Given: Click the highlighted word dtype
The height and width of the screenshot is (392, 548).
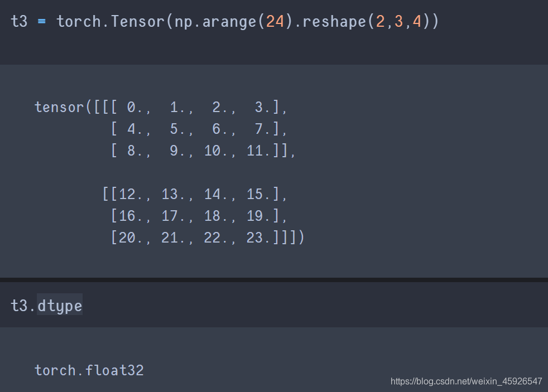Looking at the screenshot, I should (x=60, y=305).
